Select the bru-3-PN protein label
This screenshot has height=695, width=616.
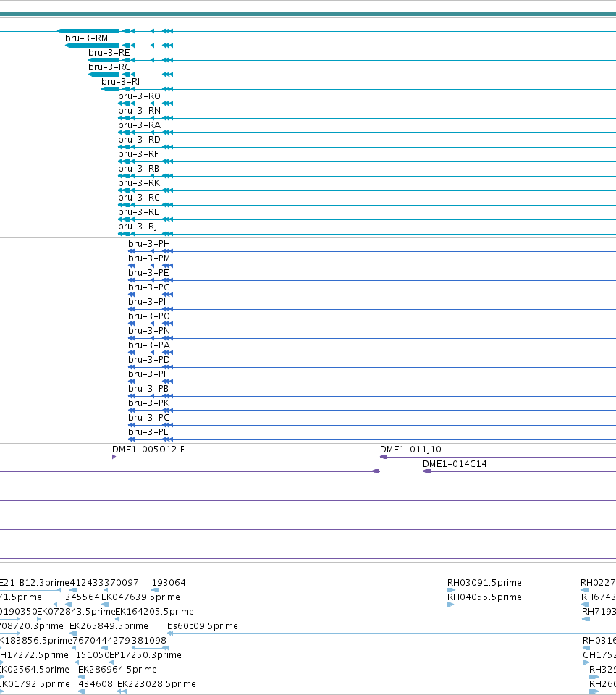point(149,331)
